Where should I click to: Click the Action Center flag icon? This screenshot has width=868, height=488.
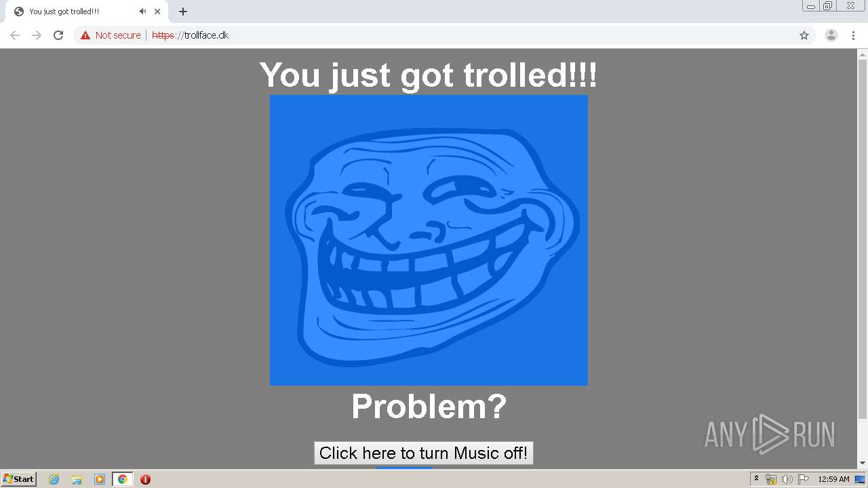[803, 479]
